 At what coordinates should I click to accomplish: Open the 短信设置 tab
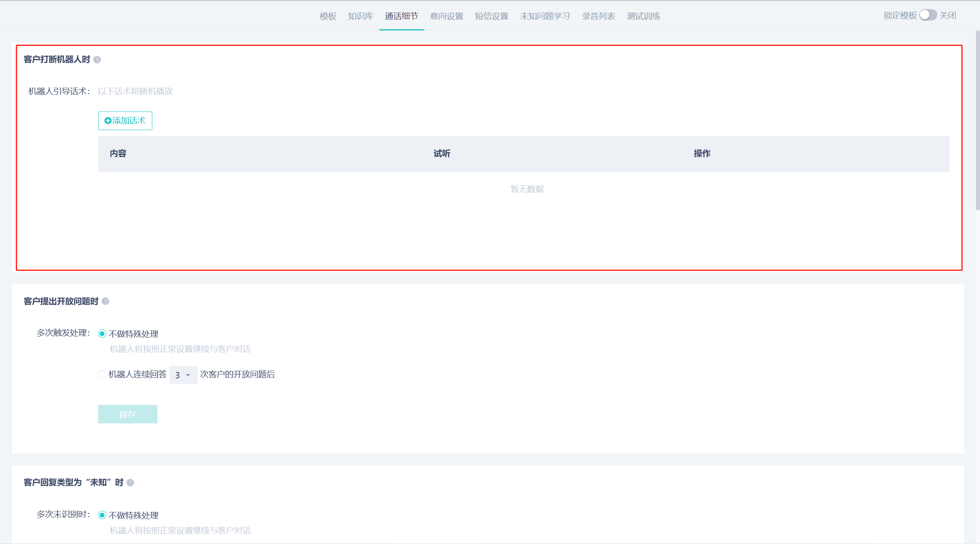click(x=492, y=16)
